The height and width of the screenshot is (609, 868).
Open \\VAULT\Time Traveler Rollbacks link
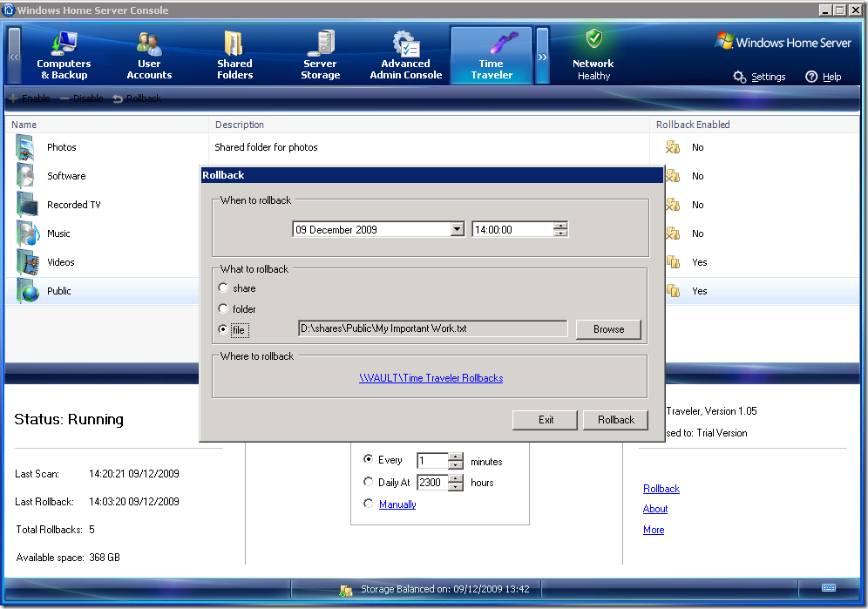click(431, 378)
